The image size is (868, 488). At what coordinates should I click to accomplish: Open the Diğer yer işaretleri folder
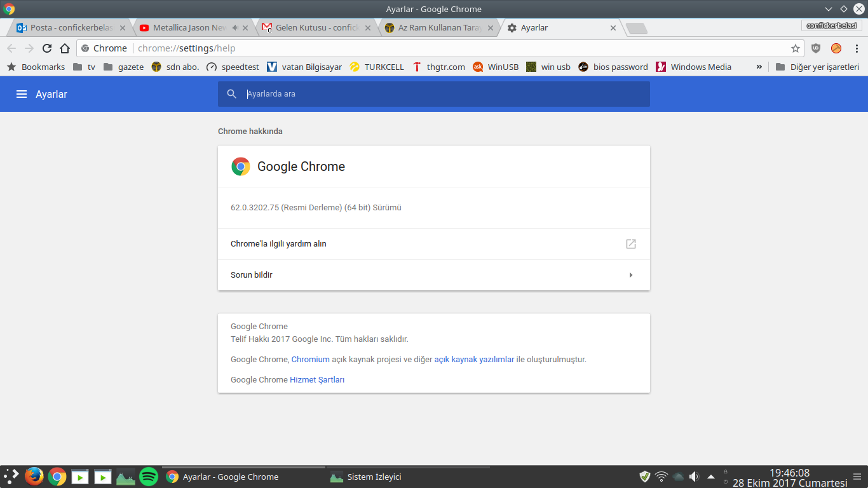pyautogui.click(x=817, y=67)
